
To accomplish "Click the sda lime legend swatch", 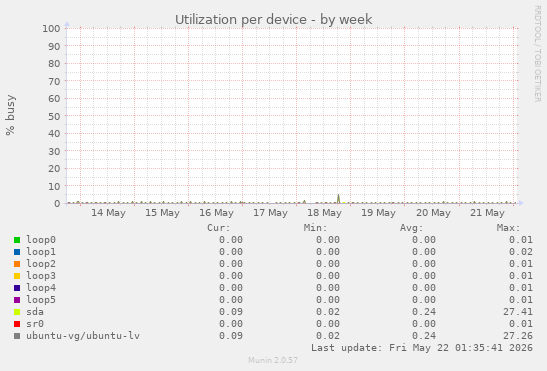I will (17, 312).
